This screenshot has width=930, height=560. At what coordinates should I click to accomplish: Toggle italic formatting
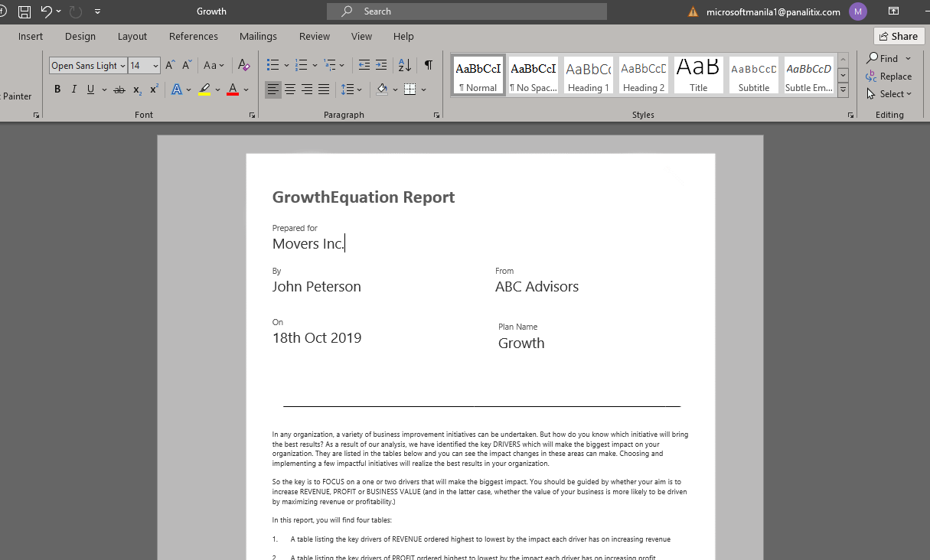(74, 90)
